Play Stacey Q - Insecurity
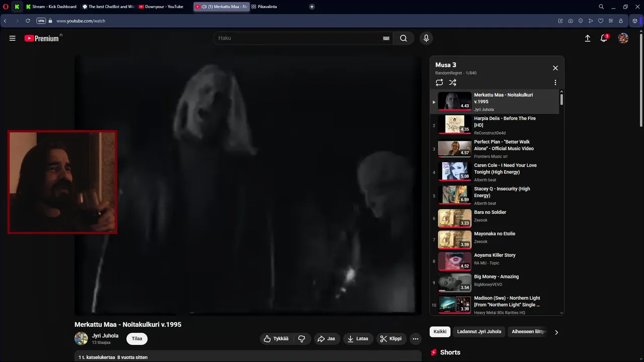Image resolution: width=644 pixels, height=362 pixels. [x=496, y=196]
